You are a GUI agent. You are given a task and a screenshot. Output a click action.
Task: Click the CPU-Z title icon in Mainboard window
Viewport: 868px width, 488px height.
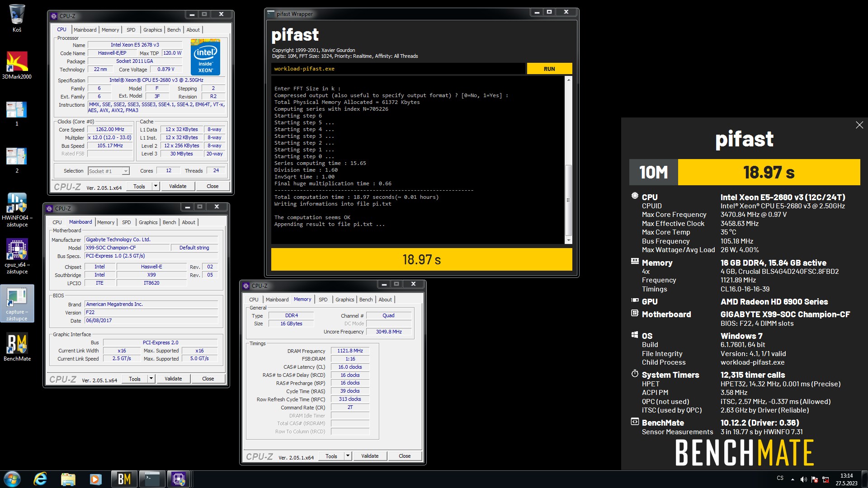click(49, 209)
